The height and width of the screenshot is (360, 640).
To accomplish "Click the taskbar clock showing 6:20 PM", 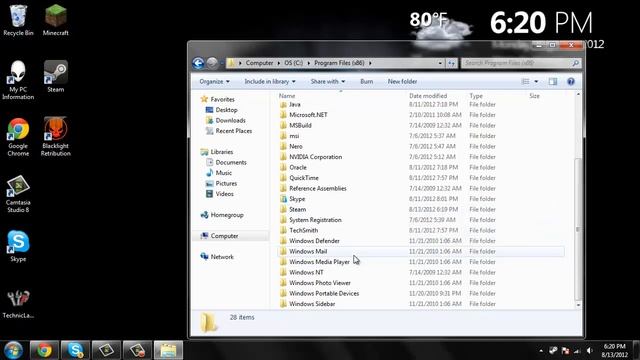I will click(614, 347).
